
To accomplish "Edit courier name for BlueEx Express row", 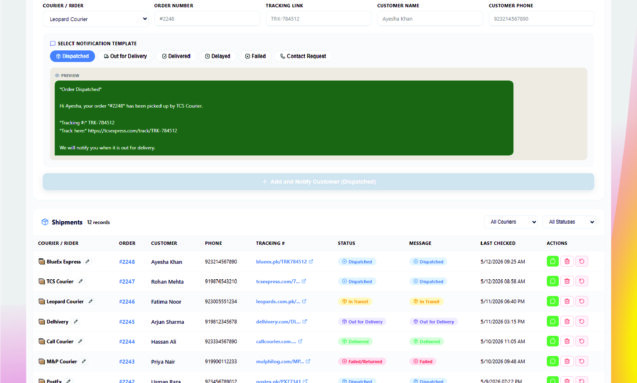I will 87,262.
